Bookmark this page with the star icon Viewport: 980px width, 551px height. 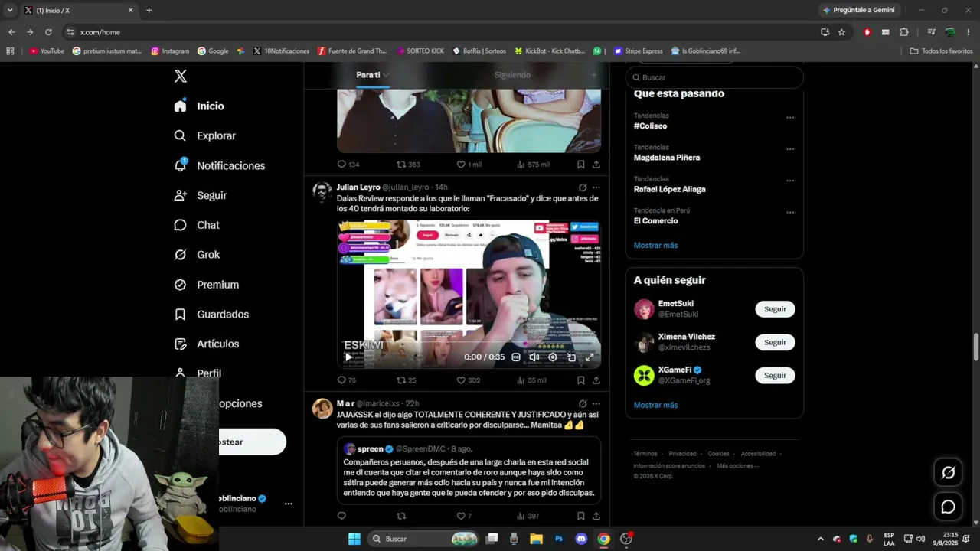841,32
